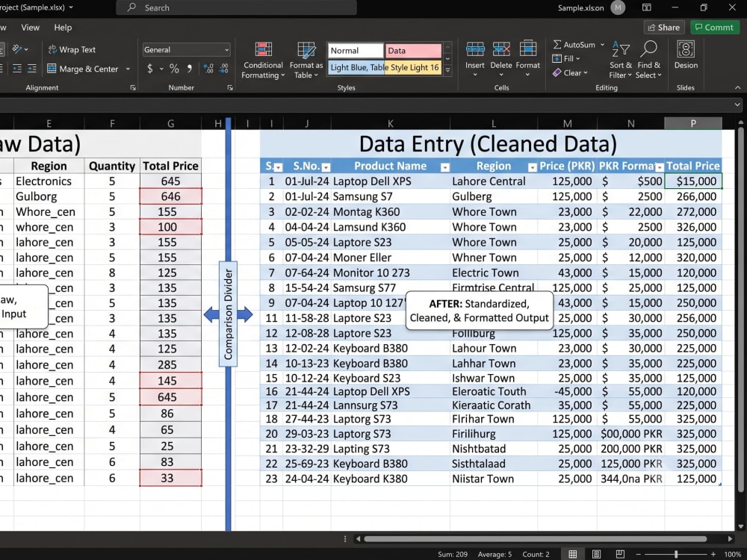Zoom out with minus button
Viewport: 747px width, 560px height.
click(639, 554)
